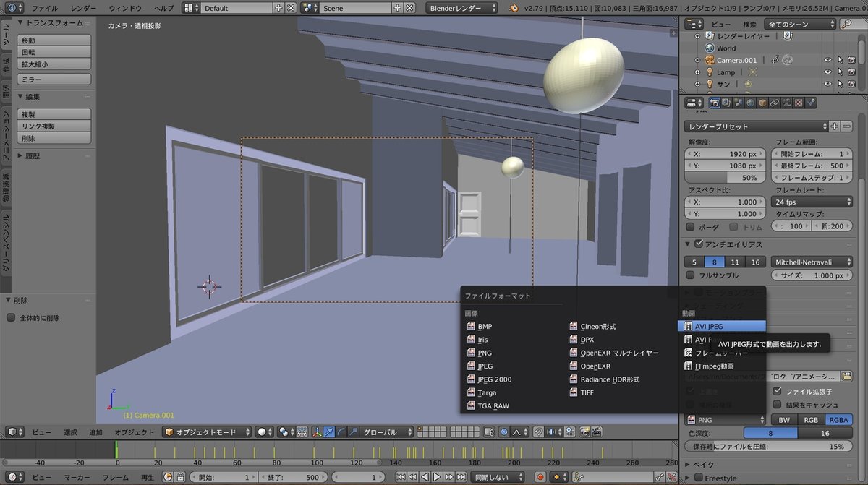Toggle visibility eye for サン
The height and width of the screenshot is (485, 868).
(x=828, y=84)
